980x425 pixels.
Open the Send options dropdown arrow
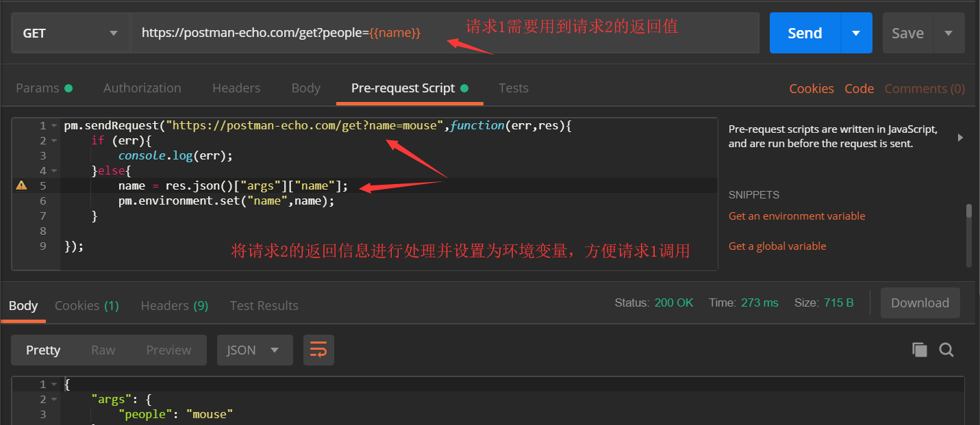tap(856, 33)
